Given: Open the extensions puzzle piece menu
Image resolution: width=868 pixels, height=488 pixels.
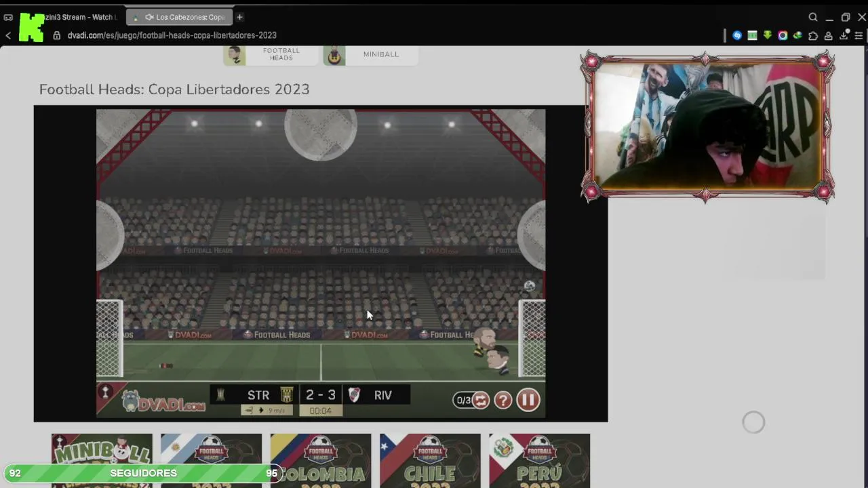Looking at the screenshot, I should (813, 35).
